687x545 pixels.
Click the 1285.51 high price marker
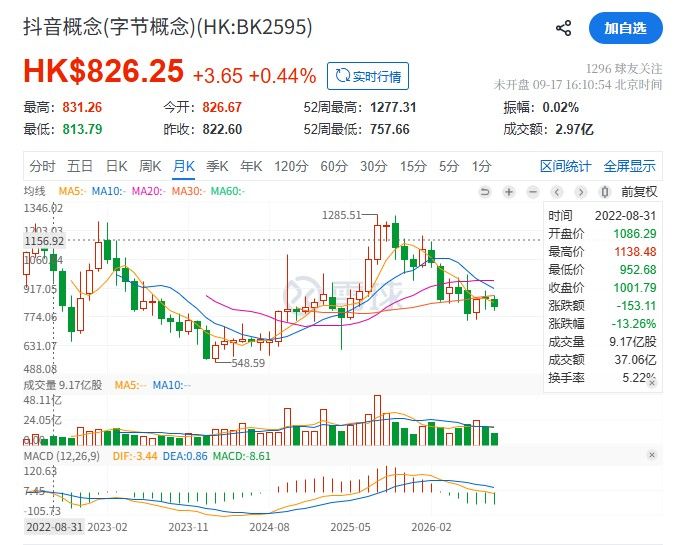[341, 215]
